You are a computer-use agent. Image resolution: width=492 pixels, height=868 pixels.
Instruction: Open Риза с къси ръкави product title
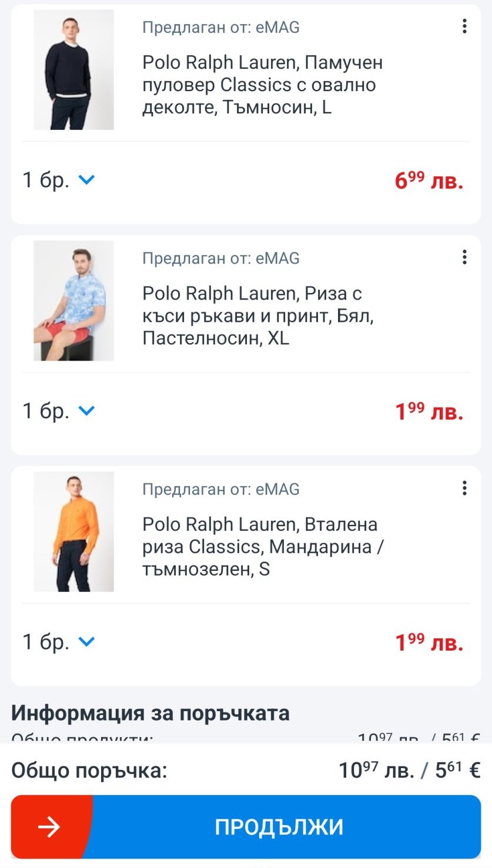[x=259, y=315]
